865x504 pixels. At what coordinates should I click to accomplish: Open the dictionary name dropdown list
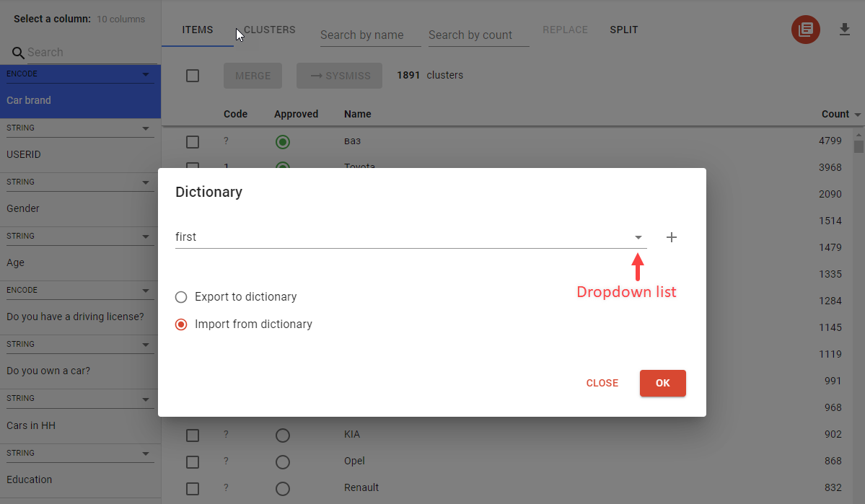(638, 237)
